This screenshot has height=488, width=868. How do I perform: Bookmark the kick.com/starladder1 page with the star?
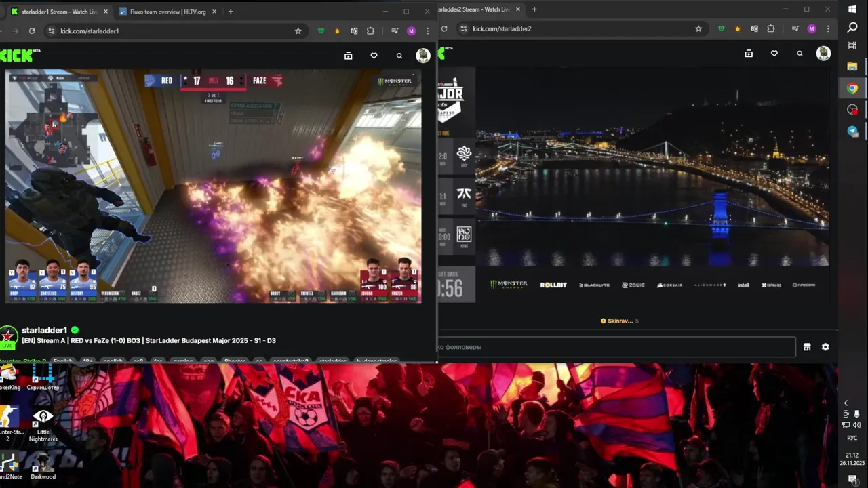tap(298, 30)
